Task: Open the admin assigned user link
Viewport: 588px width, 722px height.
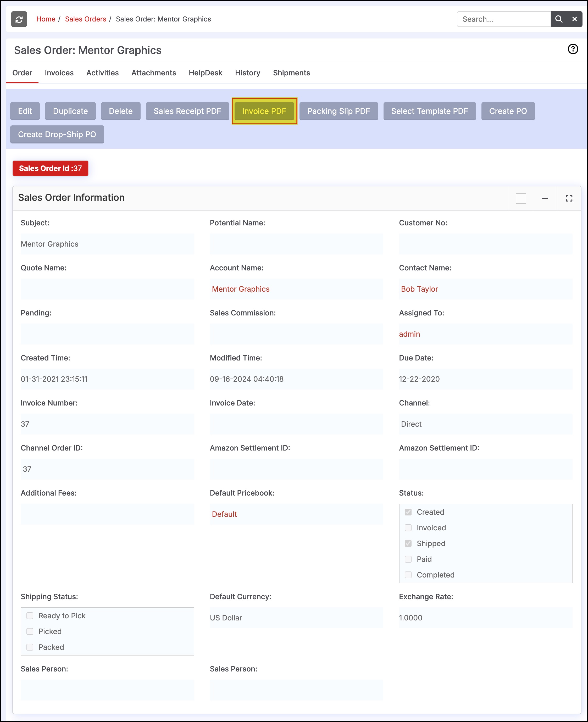Action: coord(409,334)
